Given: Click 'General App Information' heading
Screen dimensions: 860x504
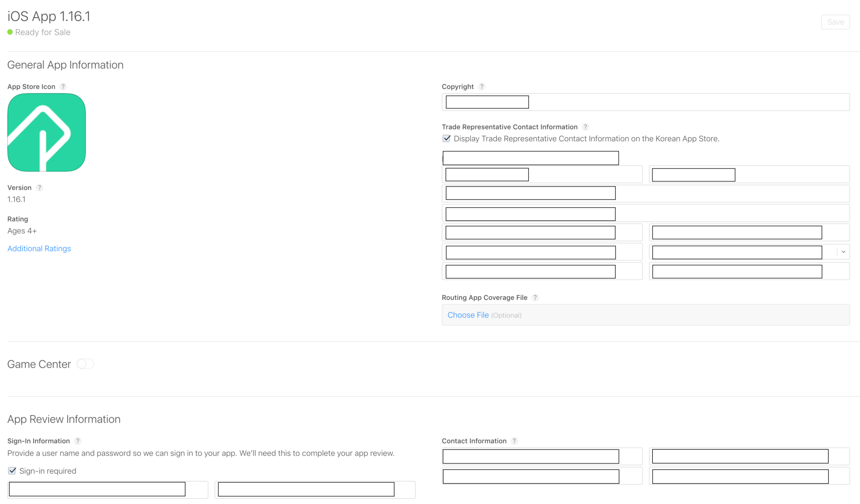Looking at the screenshot, I should [65, 65].
